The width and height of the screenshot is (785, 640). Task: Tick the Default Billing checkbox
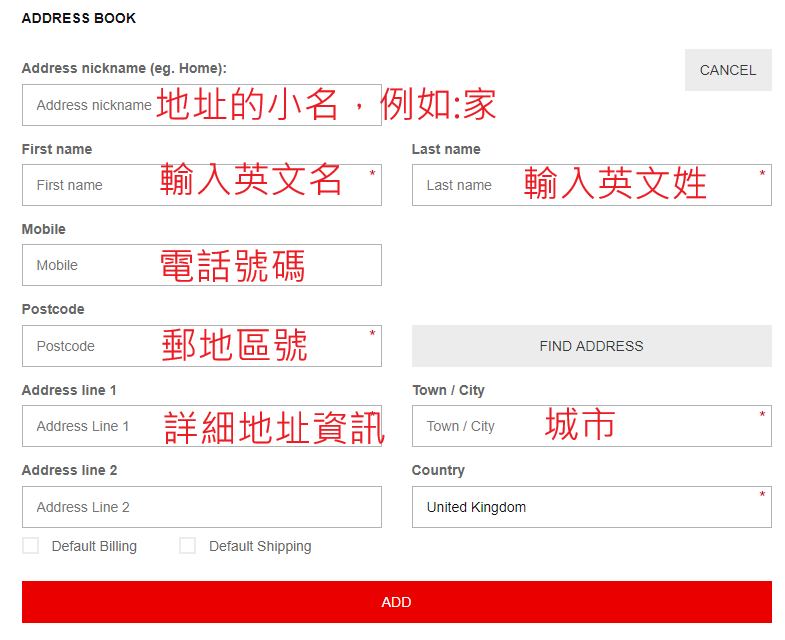tap(31, 546)
